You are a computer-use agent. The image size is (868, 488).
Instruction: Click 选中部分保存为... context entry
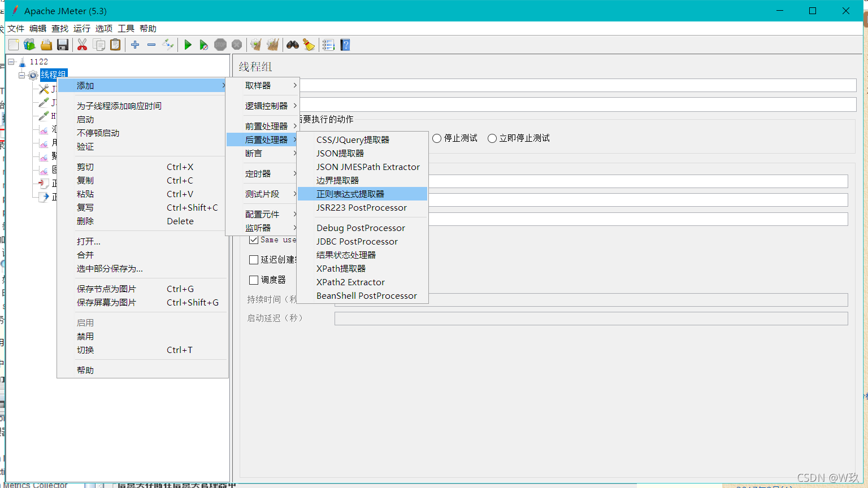[x=142, y=268]
